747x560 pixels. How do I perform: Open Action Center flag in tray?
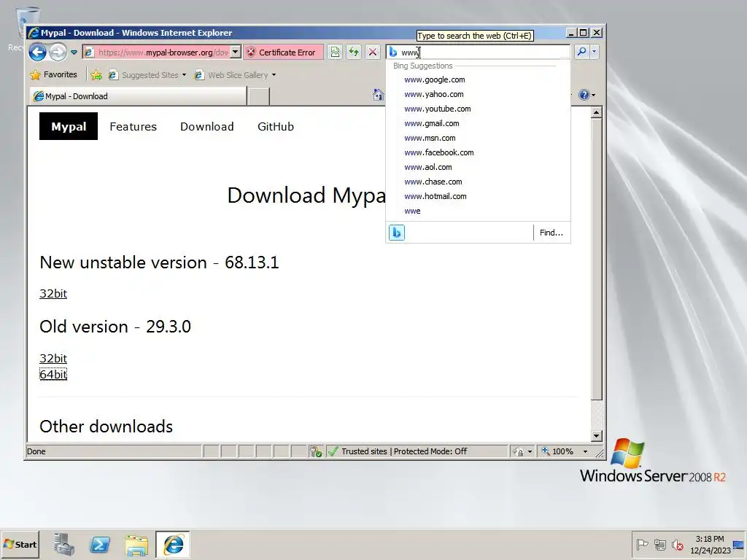(x=642, y=544)
